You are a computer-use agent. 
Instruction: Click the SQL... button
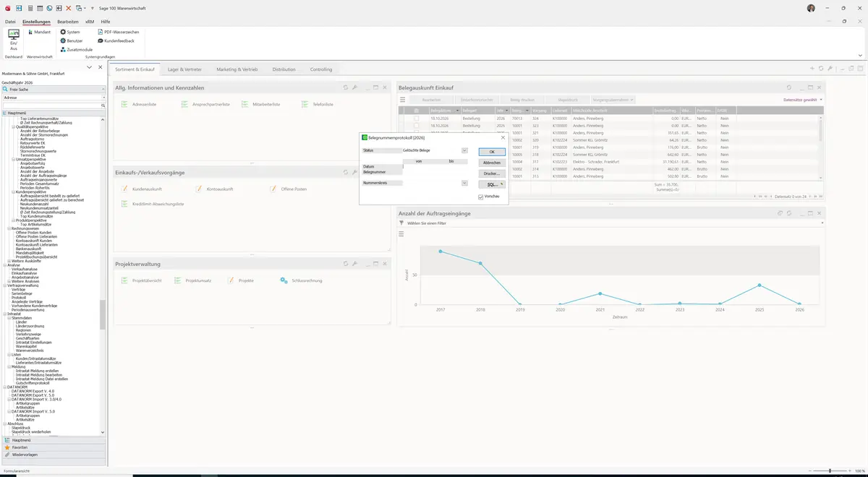pos(492,184)
